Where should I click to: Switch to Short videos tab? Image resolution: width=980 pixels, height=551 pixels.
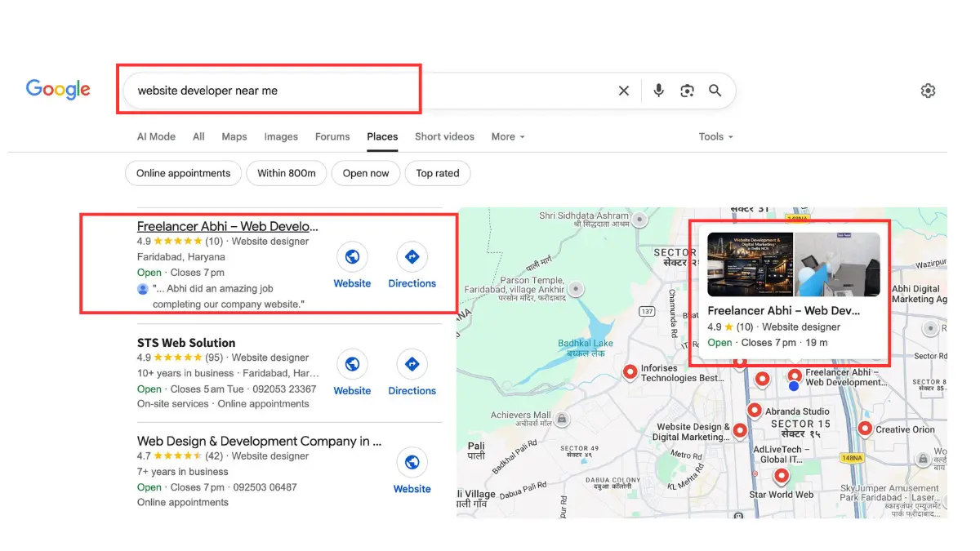point(444,136)
